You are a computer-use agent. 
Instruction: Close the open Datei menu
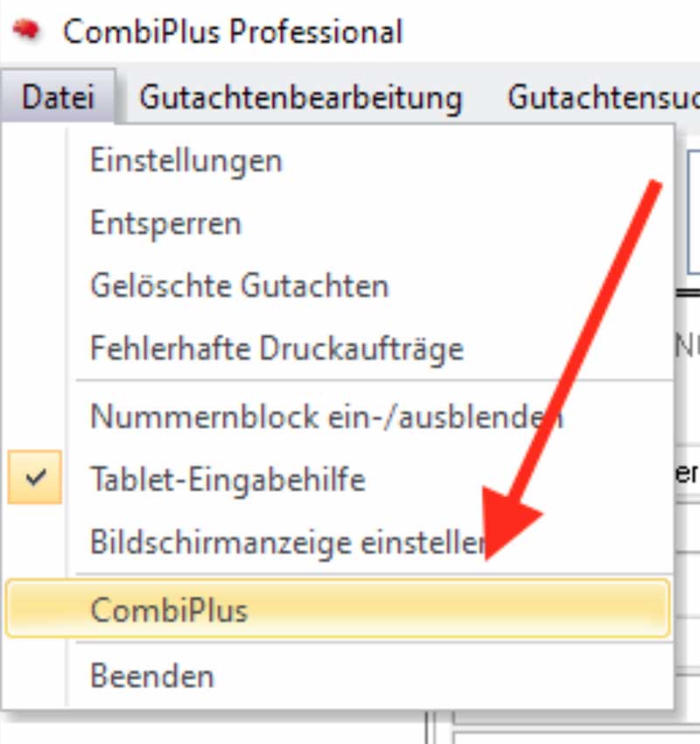tap(58, 97)
